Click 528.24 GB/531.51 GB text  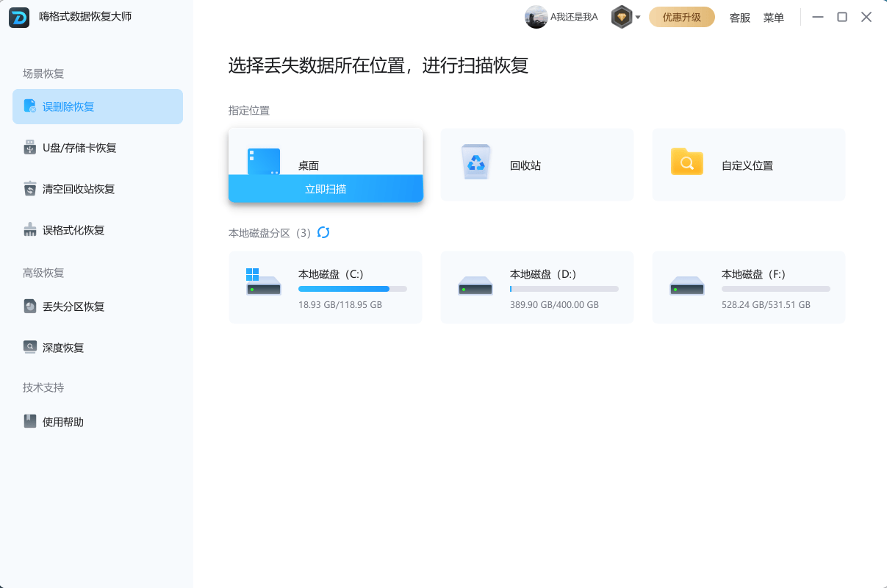pyautogui.click(x=766, y=304)
